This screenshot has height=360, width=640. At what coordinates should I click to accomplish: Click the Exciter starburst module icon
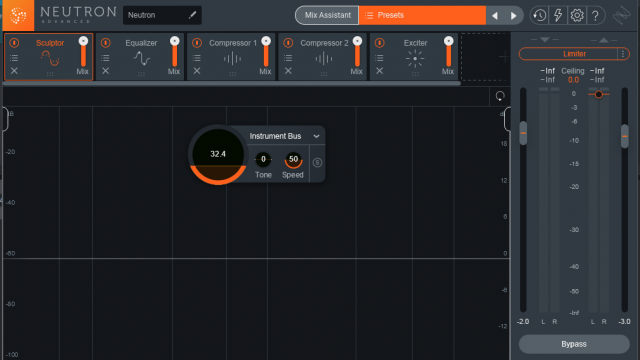(x=415, y=59)
